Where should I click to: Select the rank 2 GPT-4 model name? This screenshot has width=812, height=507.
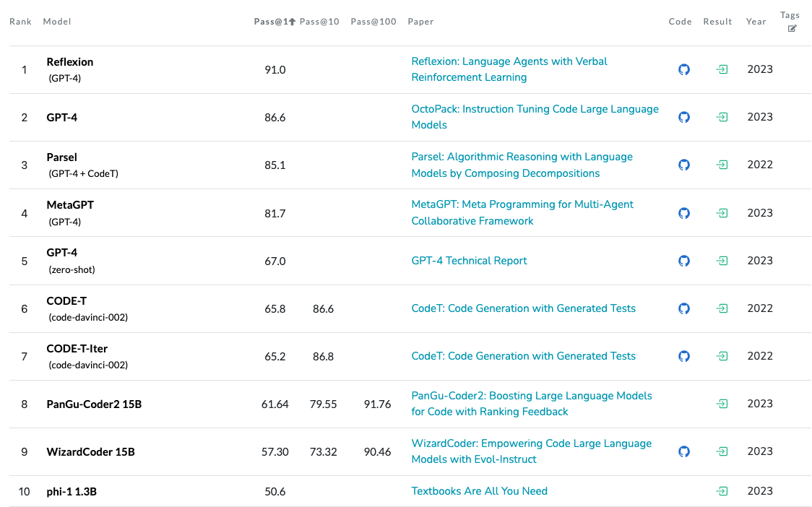pyautogui.click(x=61, y=118)
